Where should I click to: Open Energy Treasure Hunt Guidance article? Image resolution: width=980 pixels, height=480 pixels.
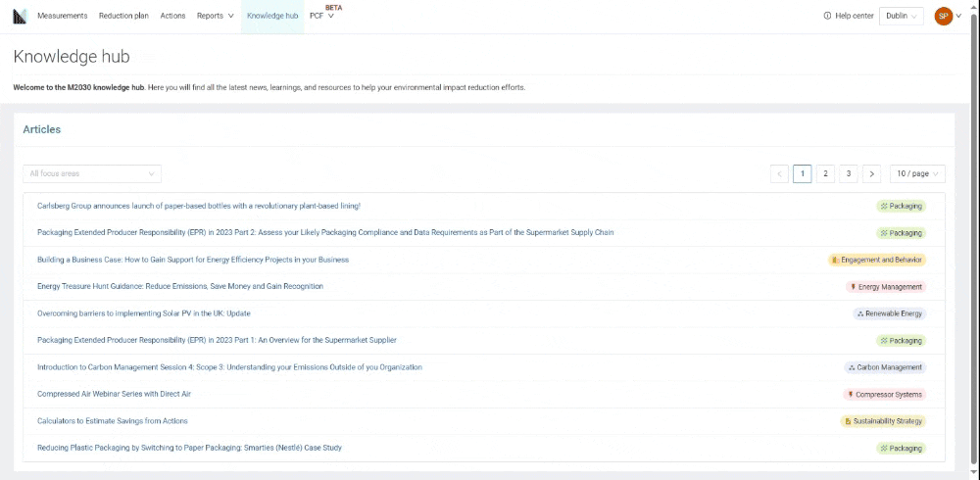[180, 286]
